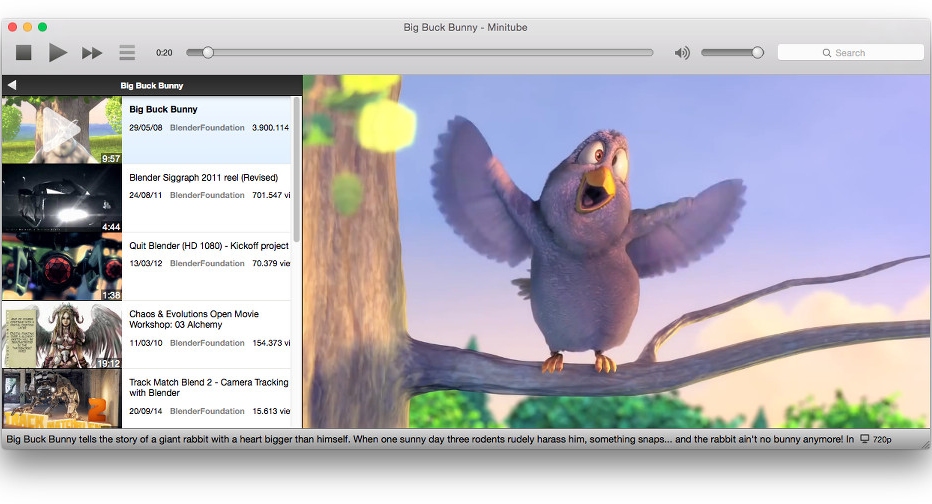This screenshot has height=504, width=932.
Task: Click the video description in status bar
Action: click(x=430, y=439)
